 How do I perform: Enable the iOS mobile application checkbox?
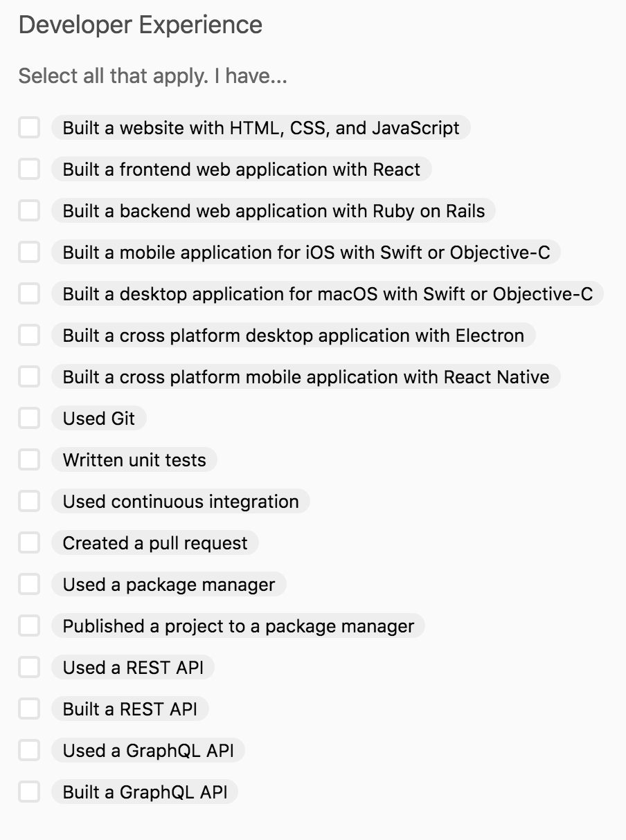(x=29, y=253)
